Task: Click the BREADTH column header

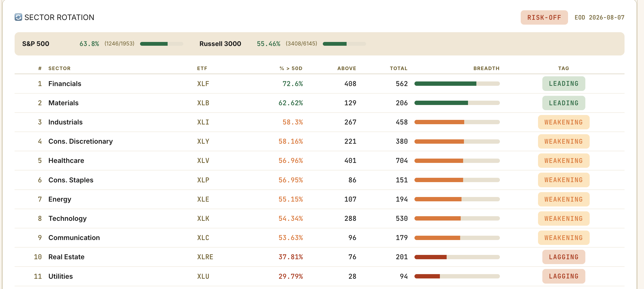Action: coord(486,68)
